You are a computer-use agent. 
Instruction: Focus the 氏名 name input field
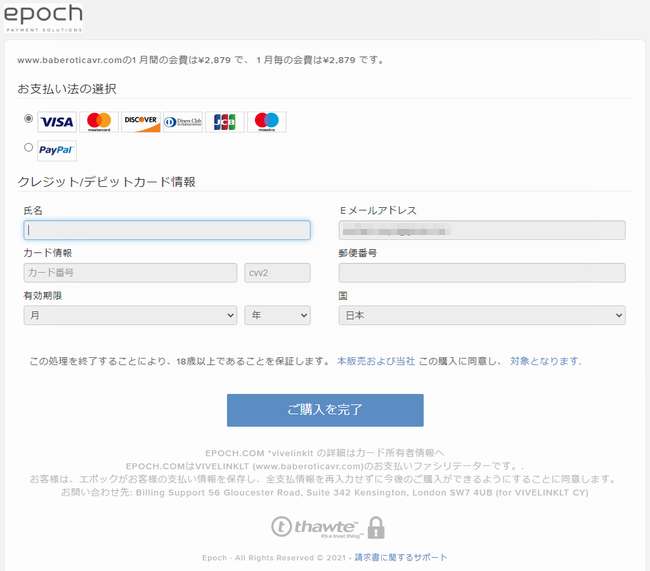pos(167,230)
